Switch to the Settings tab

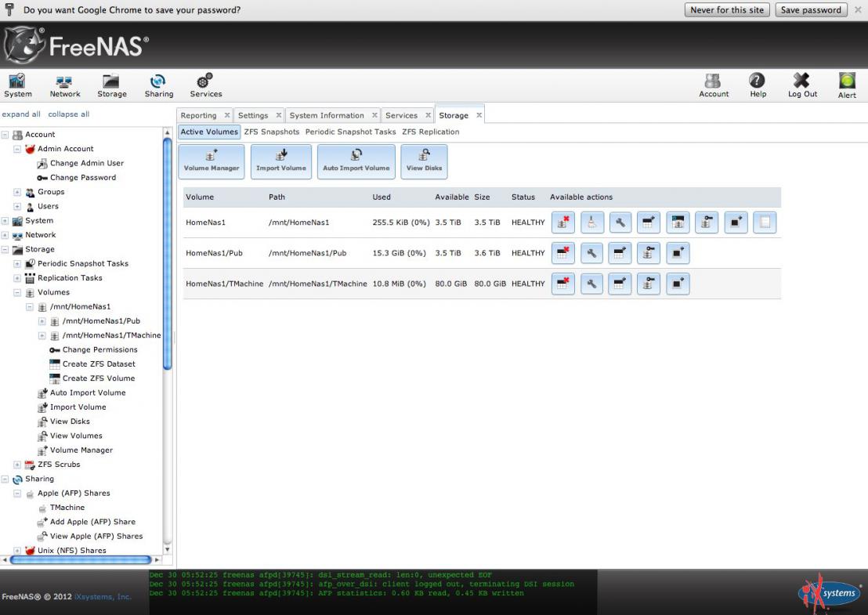[253, 115]
